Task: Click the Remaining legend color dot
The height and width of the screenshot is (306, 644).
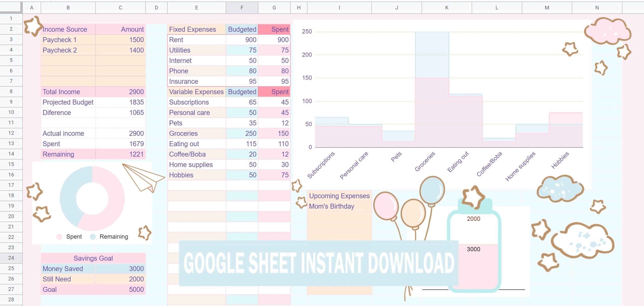Action: pos(93,237)
